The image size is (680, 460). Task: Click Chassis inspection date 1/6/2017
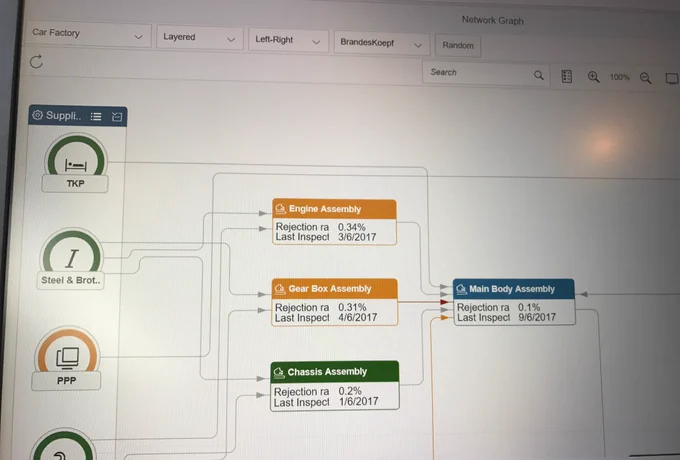358,401
